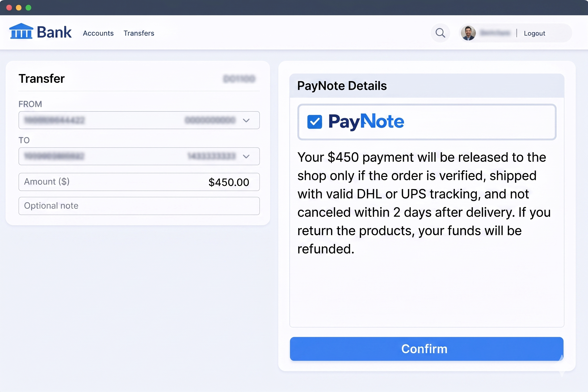Open search with the magnifying glass icon
The height and width of the screenshot is (392, 588).
pyautogui.click(x=440, y=33)
